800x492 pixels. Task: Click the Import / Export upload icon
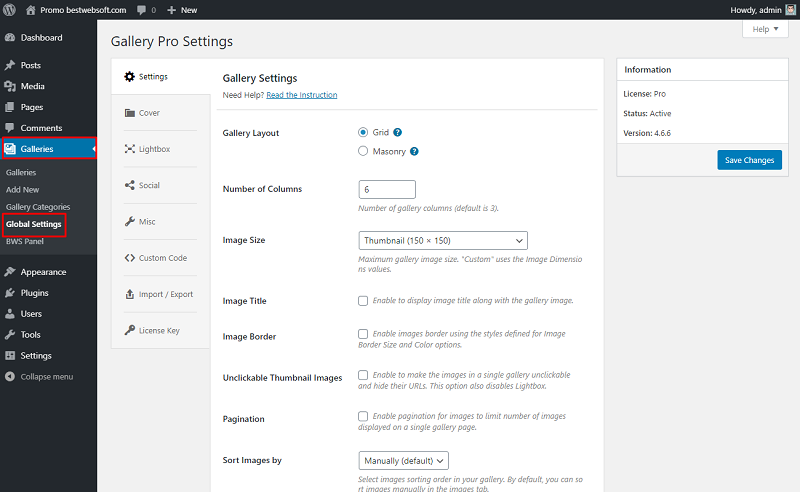pyautogui.click(x=130, y=294)
